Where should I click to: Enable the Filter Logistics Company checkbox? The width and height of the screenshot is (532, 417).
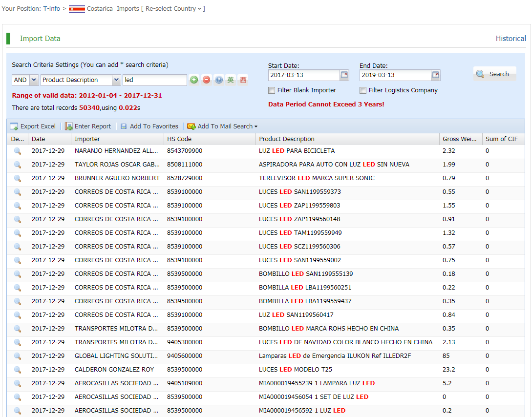[x=363, y=90]
